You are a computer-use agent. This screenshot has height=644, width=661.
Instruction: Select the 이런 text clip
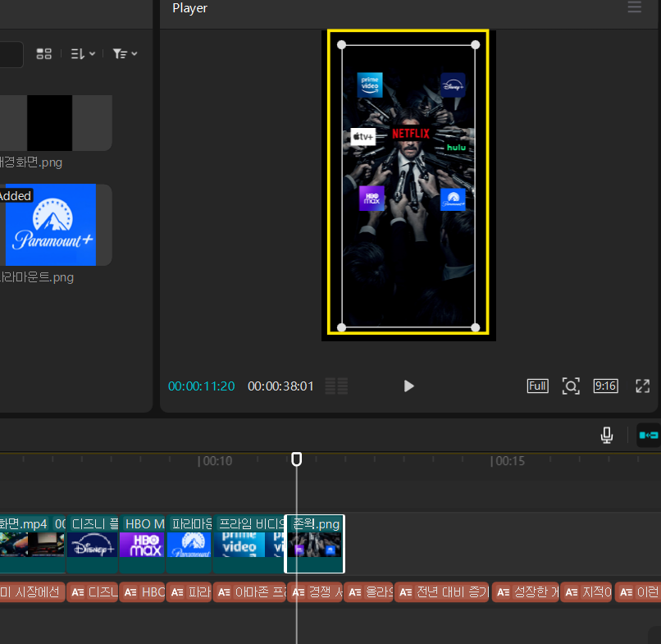(x=638, y=592)
